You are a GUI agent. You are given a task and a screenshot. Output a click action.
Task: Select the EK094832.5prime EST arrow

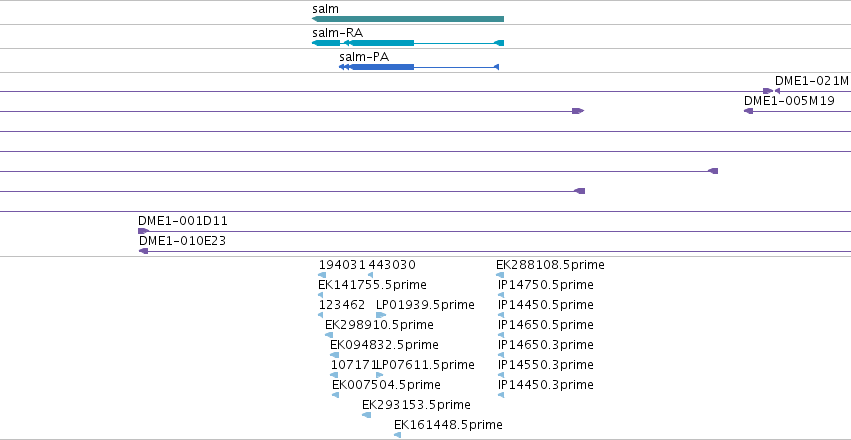pyautogui.click(x=334, y=355)
